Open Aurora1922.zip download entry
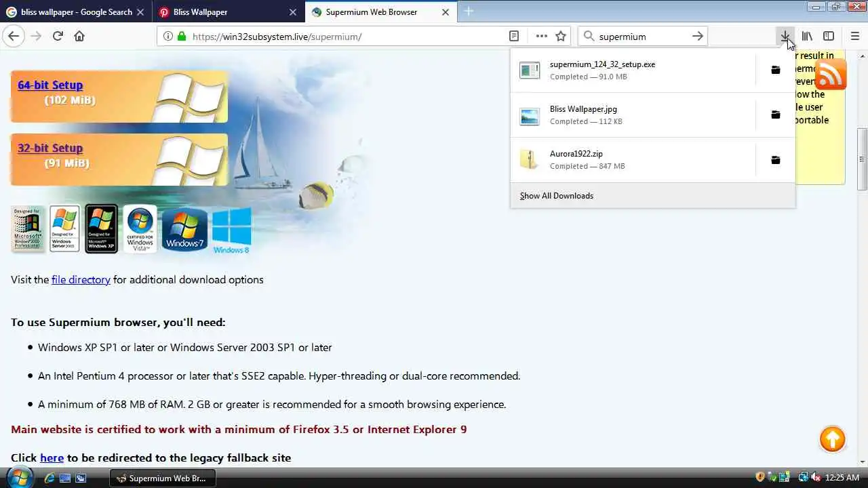868x488 pixels. (633, 160)
